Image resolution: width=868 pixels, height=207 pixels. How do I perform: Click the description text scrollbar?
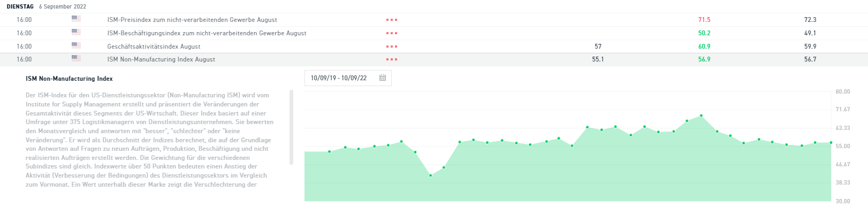[x=291, y=127]
